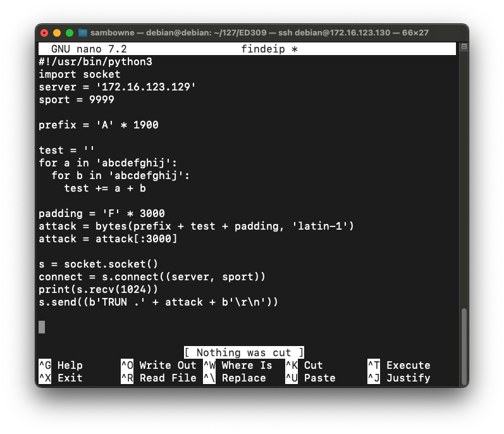Click the window title text in title bar

259,33
